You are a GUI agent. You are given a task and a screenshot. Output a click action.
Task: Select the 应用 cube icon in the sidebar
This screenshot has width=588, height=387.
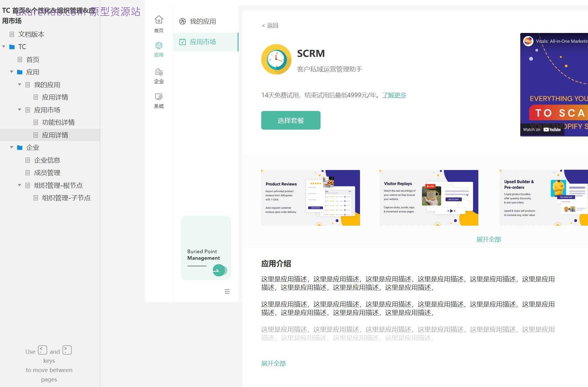point(159,45)
